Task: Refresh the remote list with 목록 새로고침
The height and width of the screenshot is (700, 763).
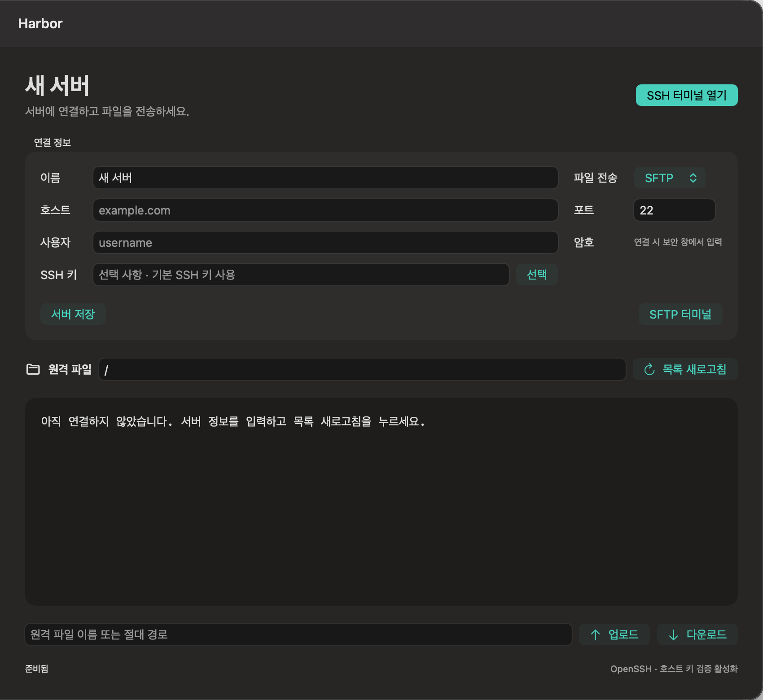Action: (x=685, y=369)
